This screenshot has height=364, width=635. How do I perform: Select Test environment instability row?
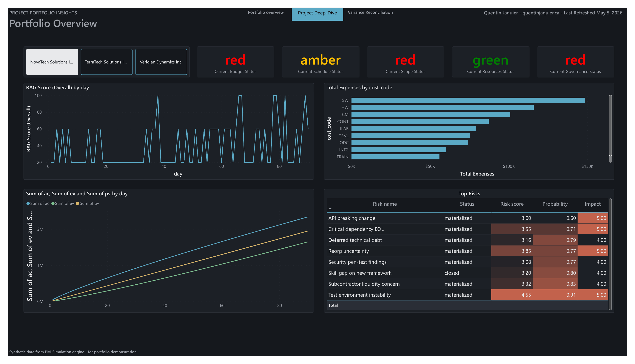[467, 295]
